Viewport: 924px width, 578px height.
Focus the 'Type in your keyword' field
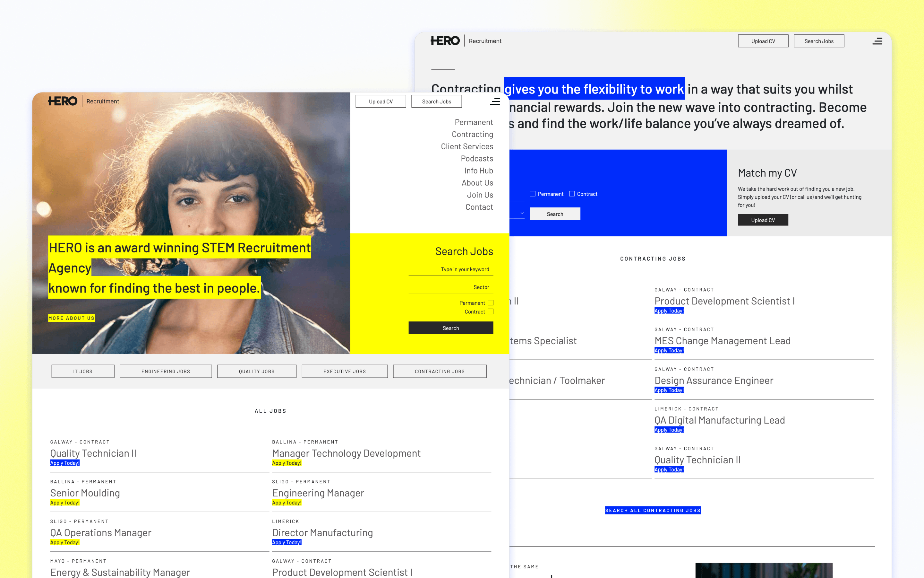pos(451,269)
